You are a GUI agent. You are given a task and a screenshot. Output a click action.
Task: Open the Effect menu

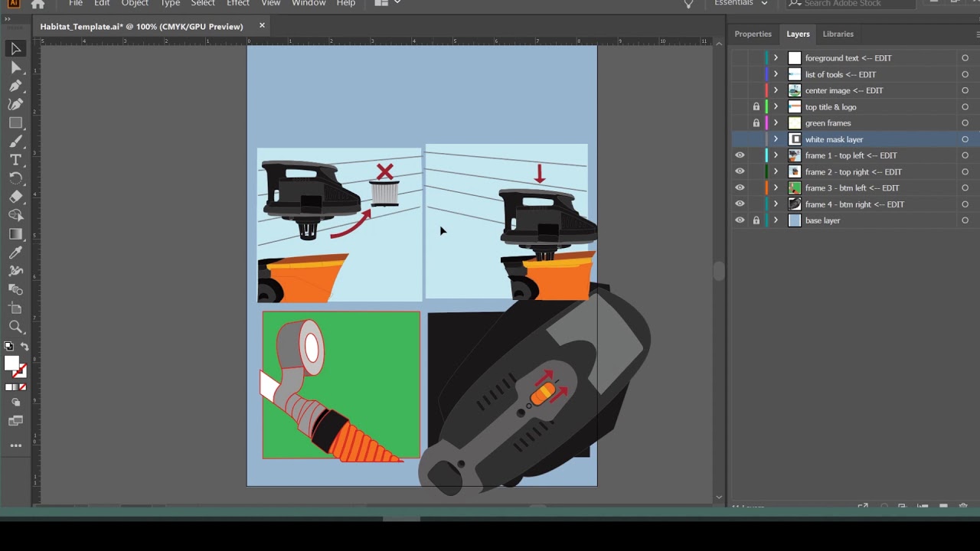(x=238, y=3)
